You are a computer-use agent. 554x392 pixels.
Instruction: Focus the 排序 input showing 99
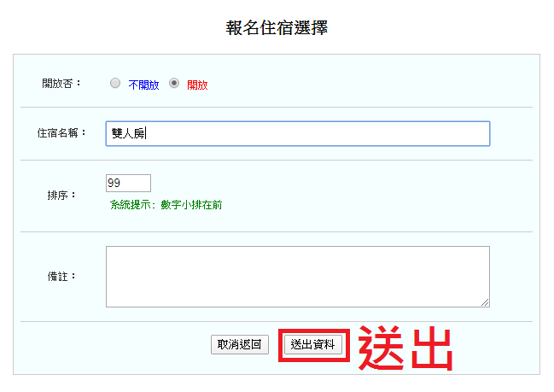(x=128, y=183)
